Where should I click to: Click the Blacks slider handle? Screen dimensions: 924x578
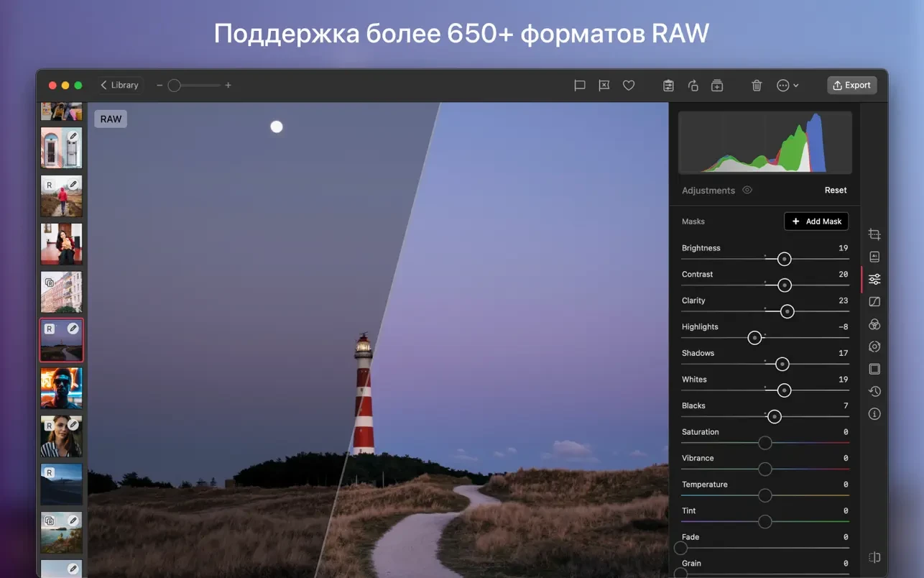(774, 416)
